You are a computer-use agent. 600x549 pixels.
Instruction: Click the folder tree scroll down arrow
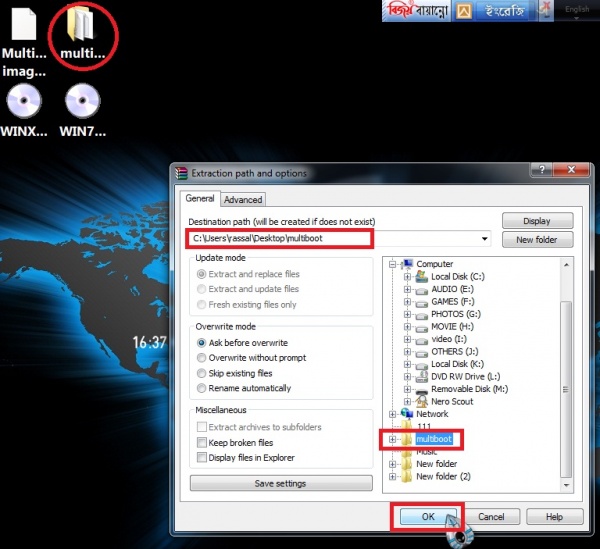pyautogui.click(x=566, y=485)
